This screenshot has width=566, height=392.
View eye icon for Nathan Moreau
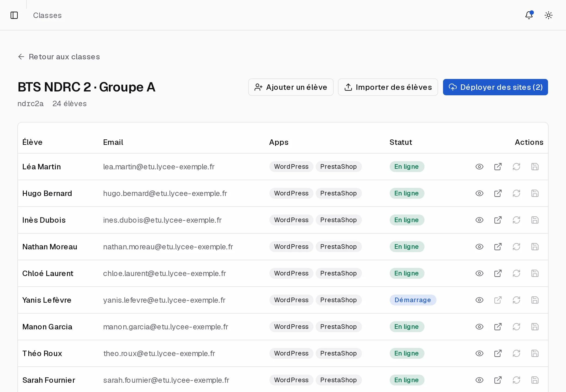point(479,247)
